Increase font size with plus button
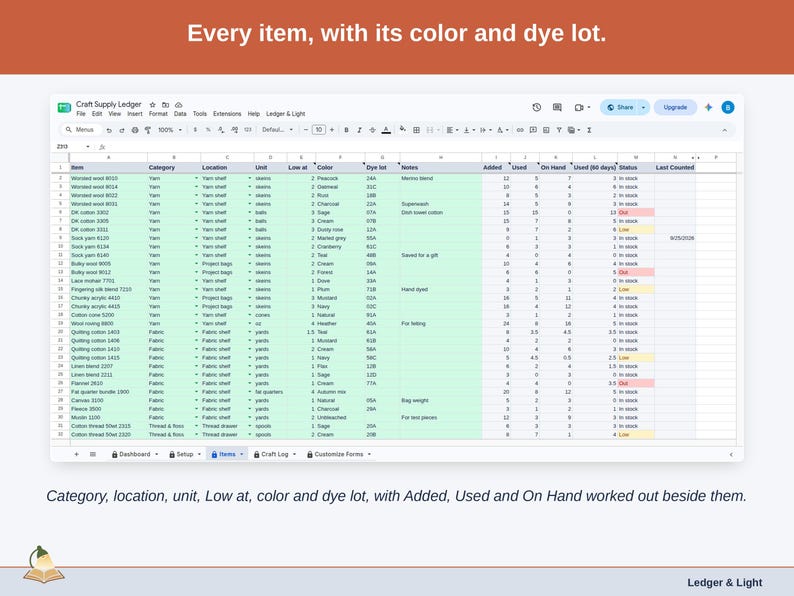This screenshot has width=794, height=596. coord(332,130)
